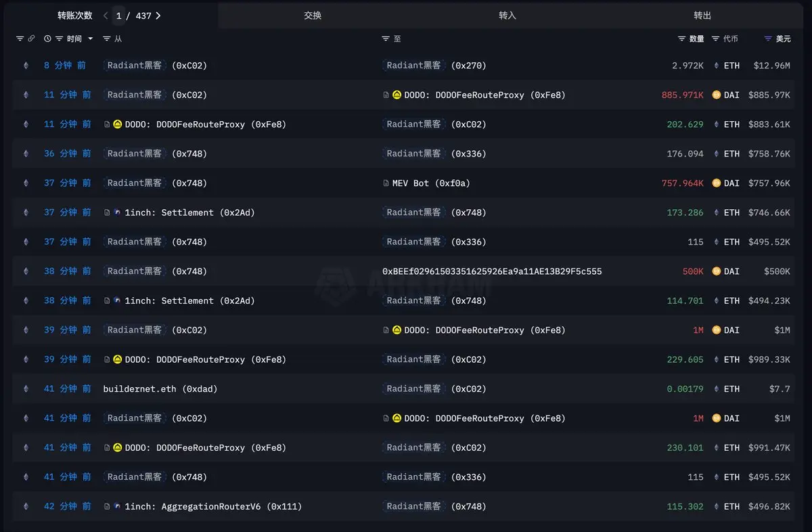Screen dimensions: 812x532
Task: Click value $12.96M
Action: (x=771, y=66)
